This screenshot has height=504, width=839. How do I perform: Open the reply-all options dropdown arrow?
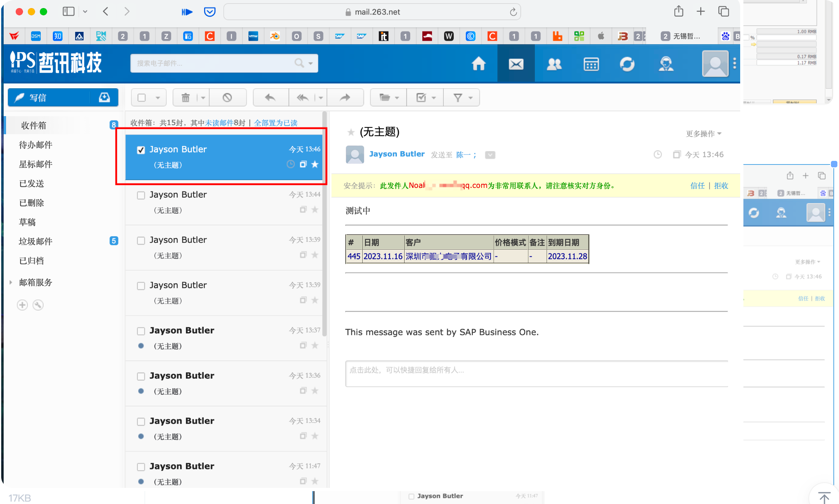coord(321,98)
